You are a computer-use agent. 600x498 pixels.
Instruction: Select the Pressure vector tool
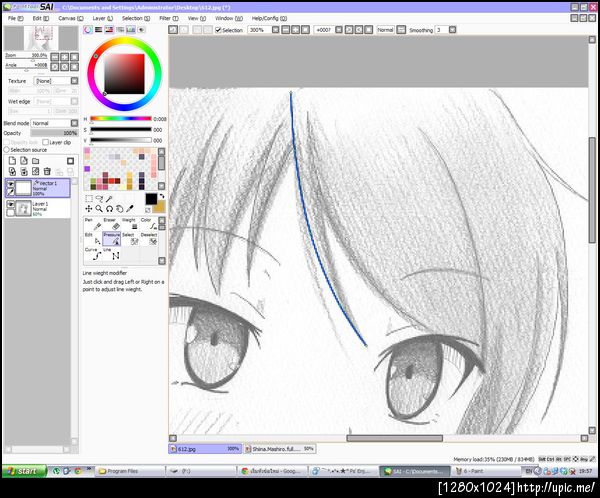pos(112,239)
